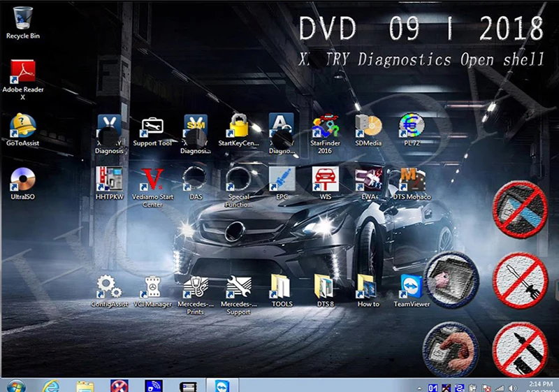This screenshot has width=559, height=392.
Task: Launch UltraISO from the desktop
Action: [23, 184]
